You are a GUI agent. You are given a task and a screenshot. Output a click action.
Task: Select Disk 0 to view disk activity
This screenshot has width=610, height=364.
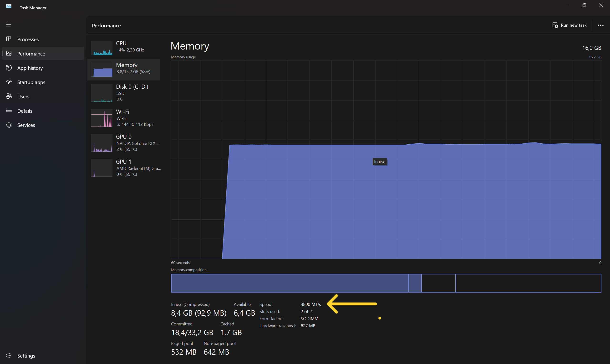coord(124,93)
